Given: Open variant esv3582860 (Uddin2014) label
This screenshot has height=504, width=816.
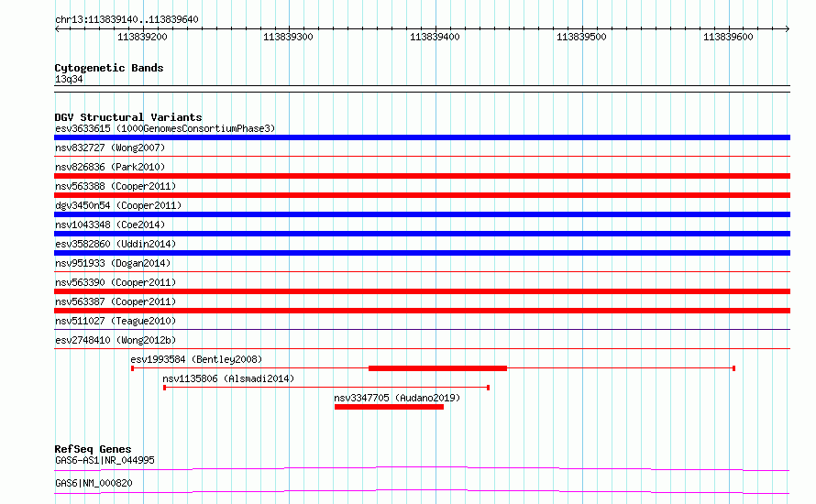Looking at the screenshot, I should coord(116,244).
